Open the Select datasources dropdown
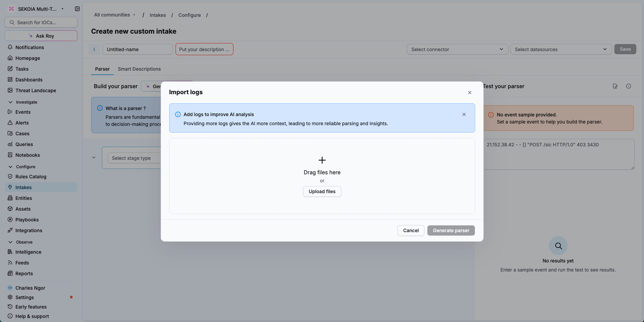This screenshot has height=322, width=644. 561,49
